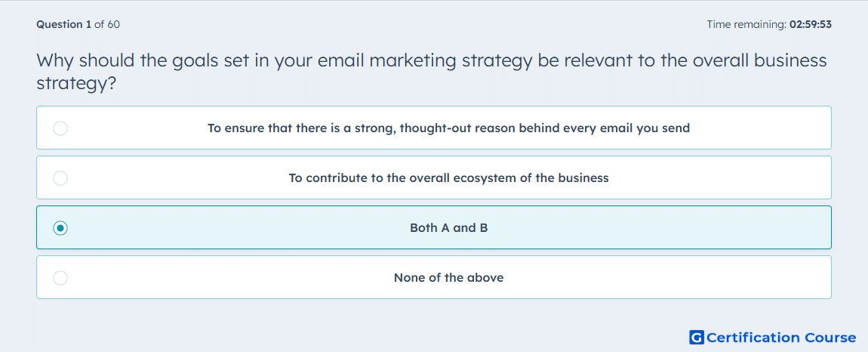Click the blue G logo icon
Image resolution: width=868 pixels, height=352 pixels.
pyautogui.click(x=697, y=337)
